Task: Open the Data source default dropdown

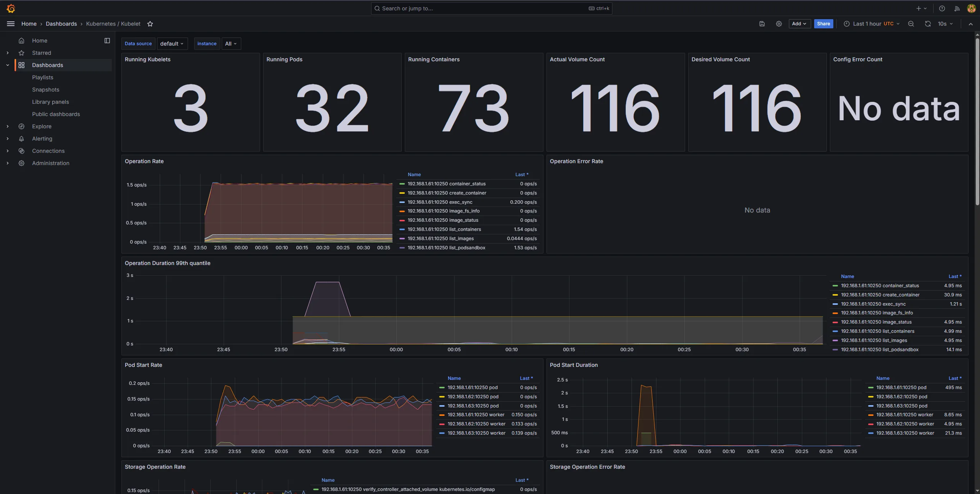Action: click(x=172, y=44)
